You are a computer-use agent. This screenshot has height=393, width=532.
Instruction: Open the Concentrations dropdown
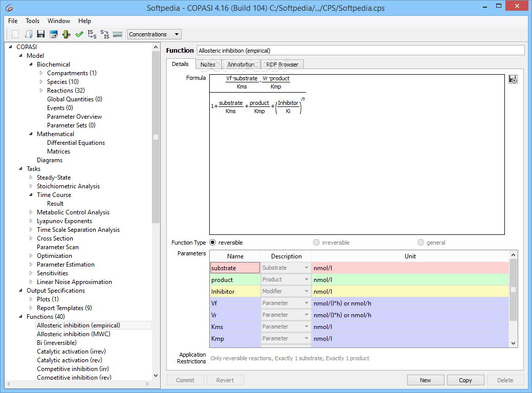(x=154, y=34)
